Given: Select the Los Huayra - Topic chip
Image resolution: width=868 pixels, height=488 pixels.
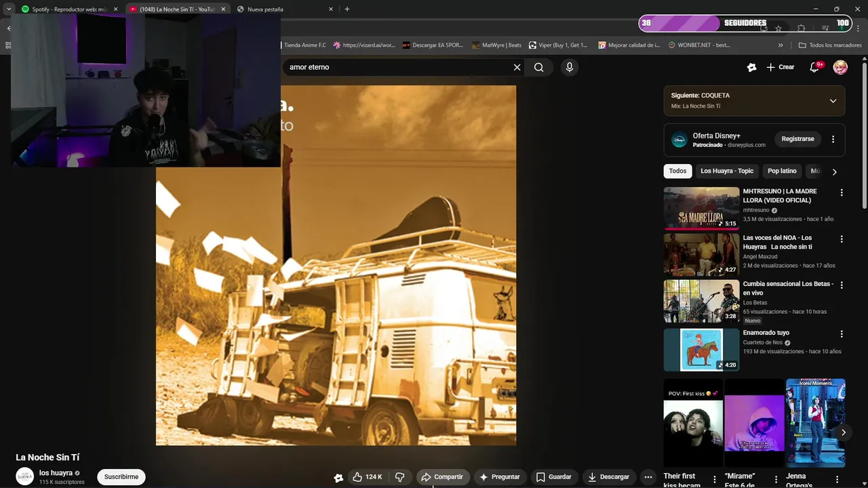Looking at the screenshot, I should pyautogui.click(x=727, y=171).
